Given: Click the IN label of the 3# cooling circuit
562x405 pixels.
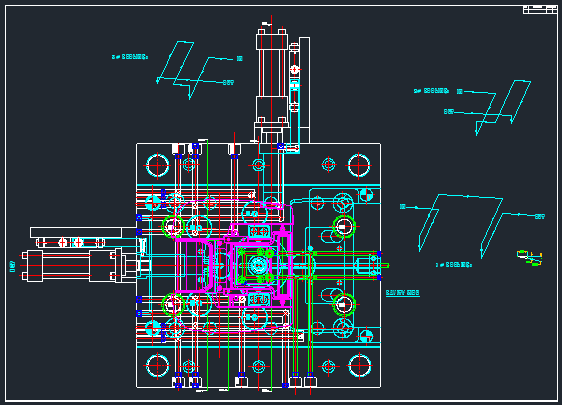Looking at the screenshot, I should 240,58.
